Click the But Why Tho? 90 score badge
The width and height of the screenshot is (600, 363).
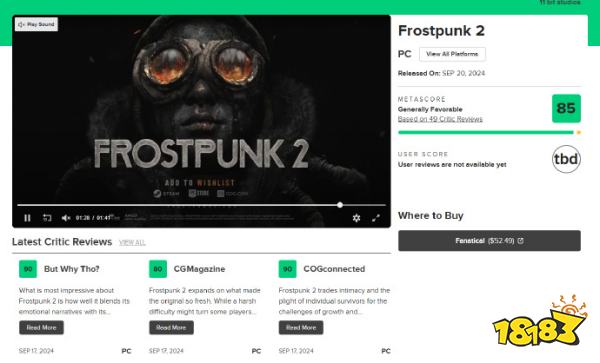coord(28,269)
